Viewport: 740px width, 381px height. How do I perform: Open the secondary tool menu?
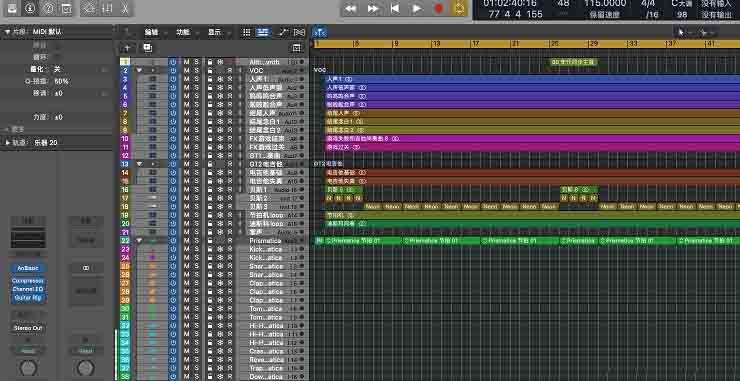(x=704, y=32)
